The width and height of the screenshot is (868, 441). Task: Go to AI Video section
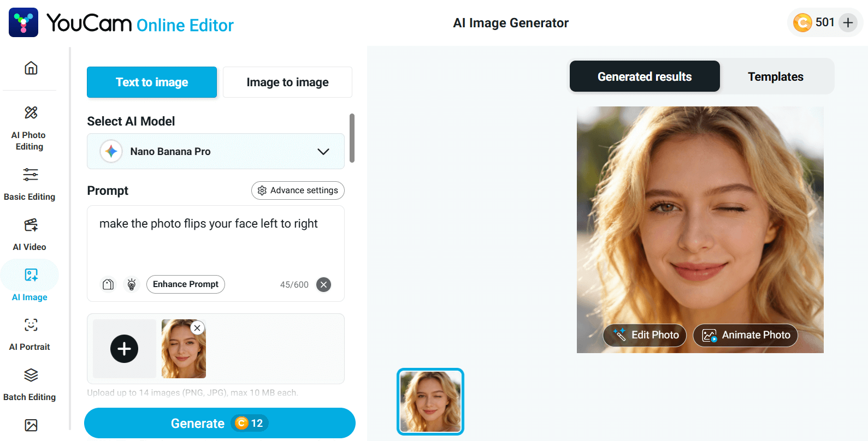(31, 225)
